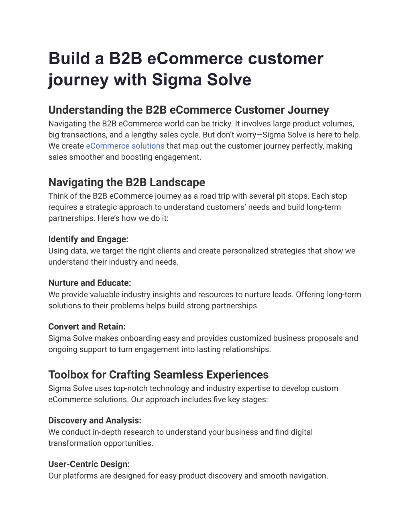This screenshot has width=411, height=532.
Task: Click the 'User-Centric Design:' subheading
Action: 89,465
